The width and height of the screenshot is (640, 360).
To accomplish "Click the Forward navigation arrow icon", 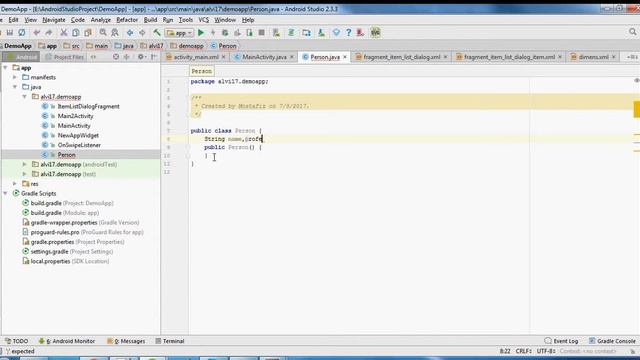I will click(142, 32).
